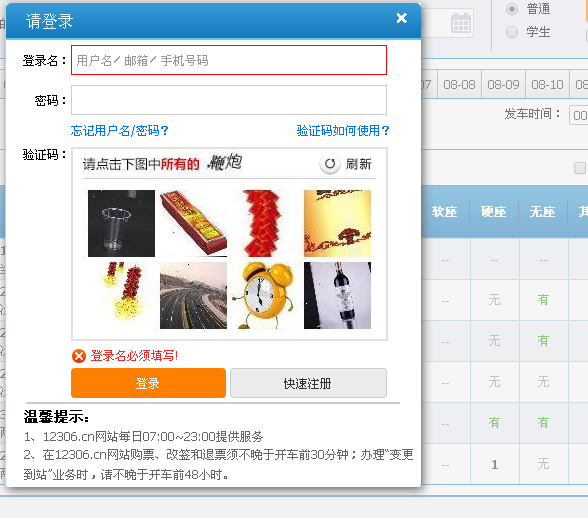Select the yellow floral pattern captcha image

(337, 223)
